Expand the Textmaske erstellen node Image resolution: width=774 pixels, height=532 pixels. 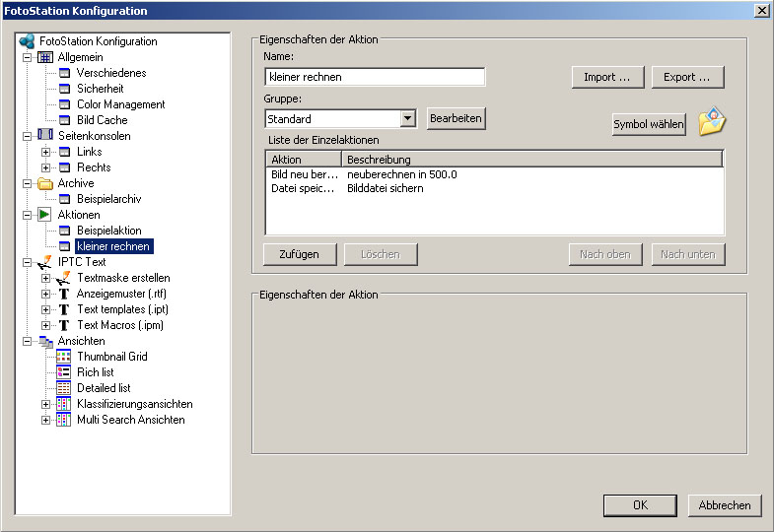[46, 278]
